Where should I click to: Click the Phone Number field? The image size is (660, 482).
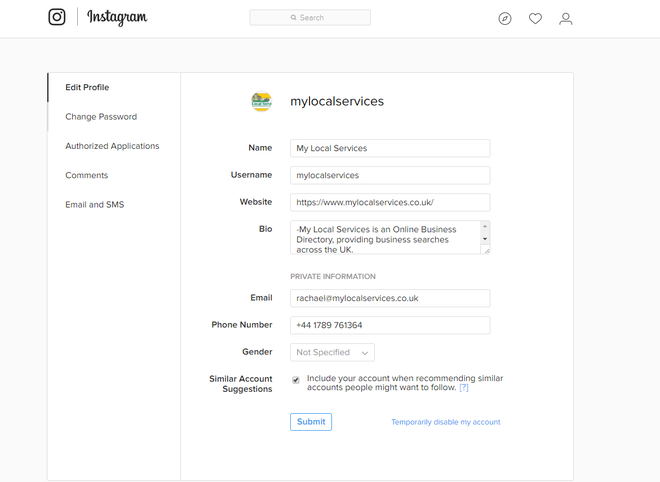390,325
